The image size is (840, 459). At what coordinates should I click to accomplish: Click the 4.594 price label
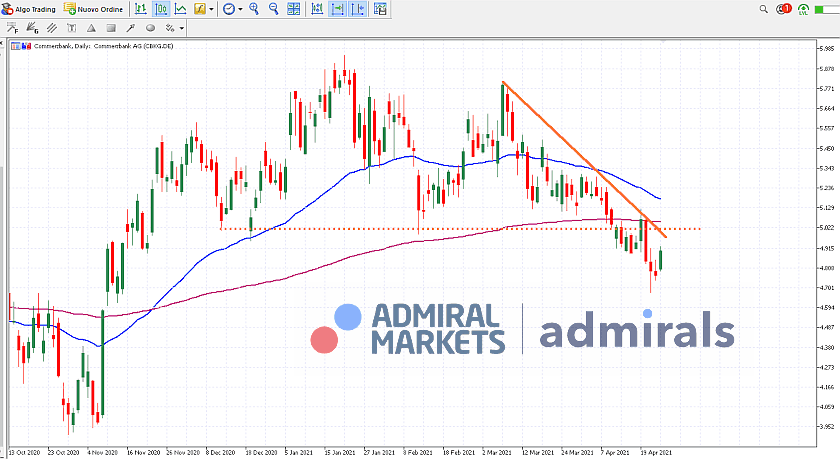[x=826, y=308]
